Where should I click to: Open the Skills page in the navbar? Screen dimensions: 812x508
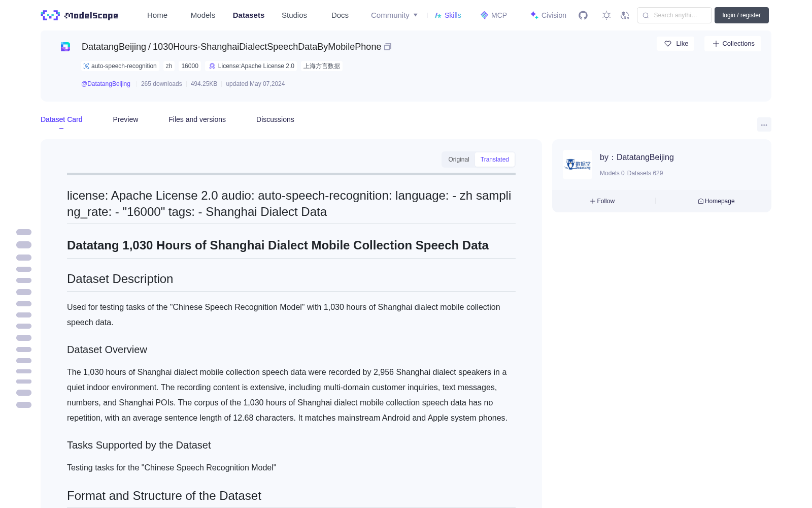[x=448, y=15]
